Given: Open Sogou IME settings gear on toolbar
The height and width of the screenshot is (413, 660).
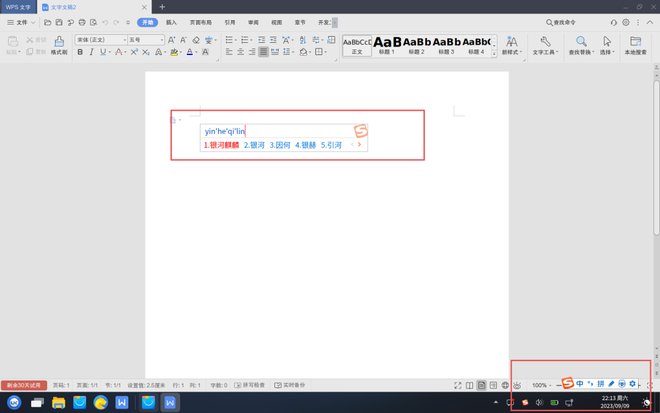Looking at the screenshot, I should [x=632, y=384].
